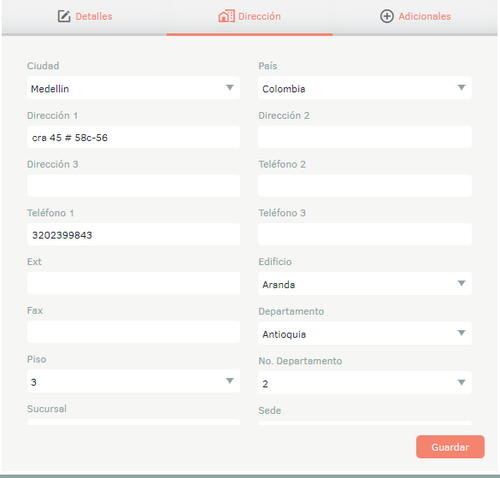Click the Ext input field

tap(133, 283)
